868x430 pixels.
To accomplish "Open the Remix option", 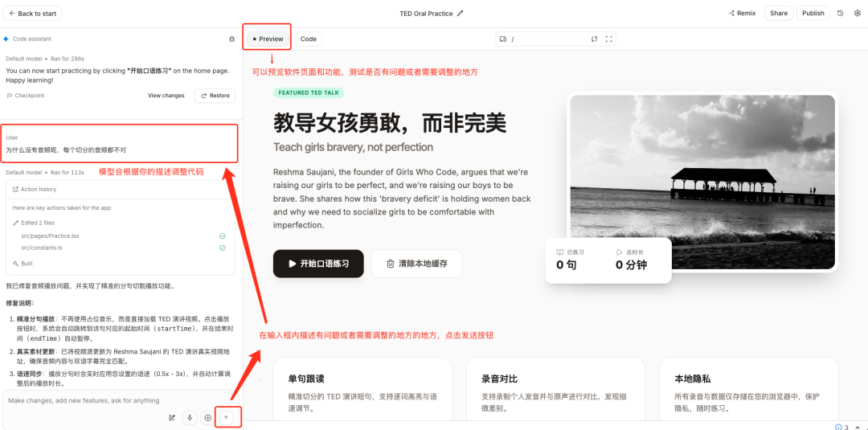I will 742,14.
